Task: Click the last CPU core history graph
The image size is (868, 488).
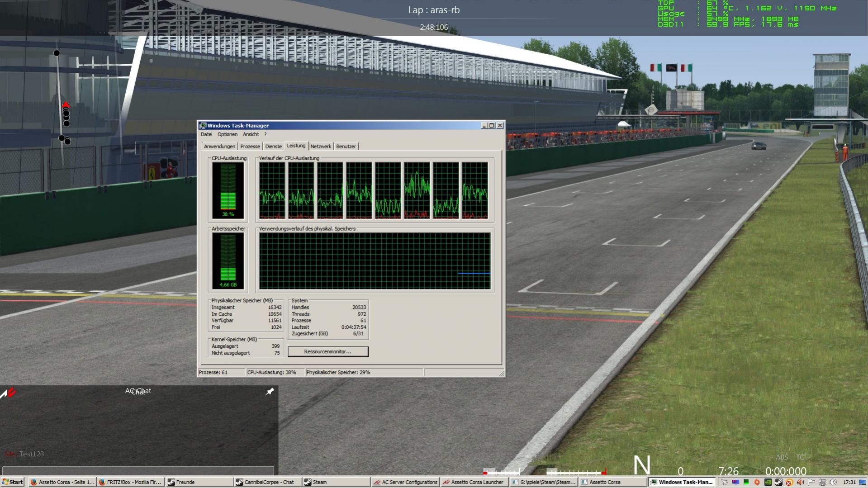Action: pyautogui.click(x=475, y=190)
